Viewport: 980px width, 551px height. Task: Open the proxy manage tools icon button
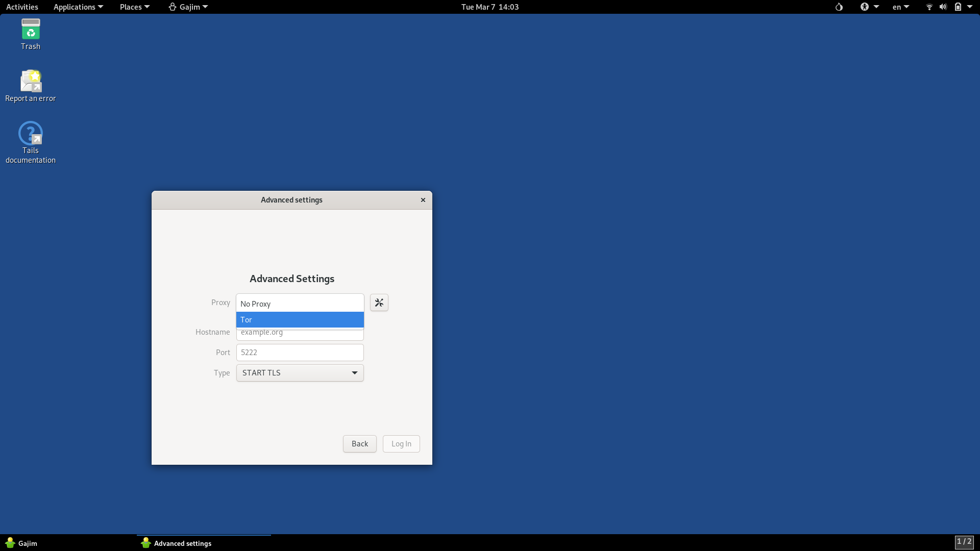pyautogui.click(x=379, y=303)
